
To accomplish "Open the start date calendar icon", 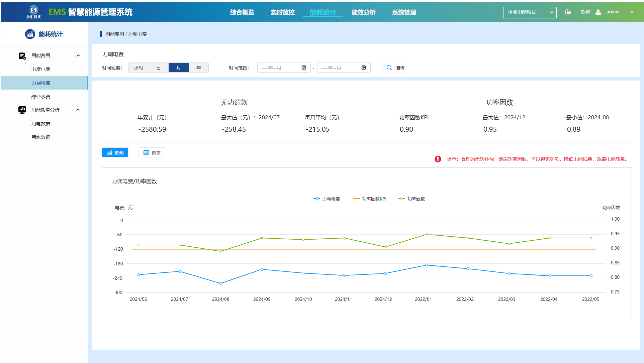I will [304, 68].
